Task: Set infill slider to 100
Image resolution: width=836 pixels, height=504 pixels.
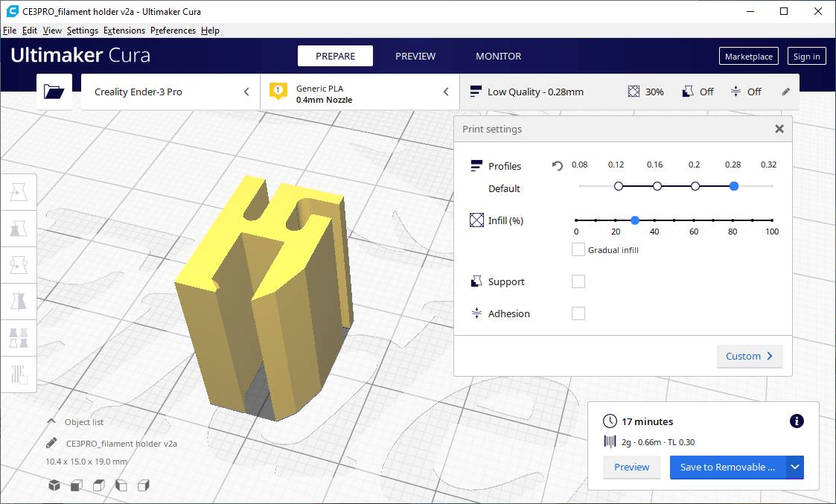Action: (x=772, y=220)
